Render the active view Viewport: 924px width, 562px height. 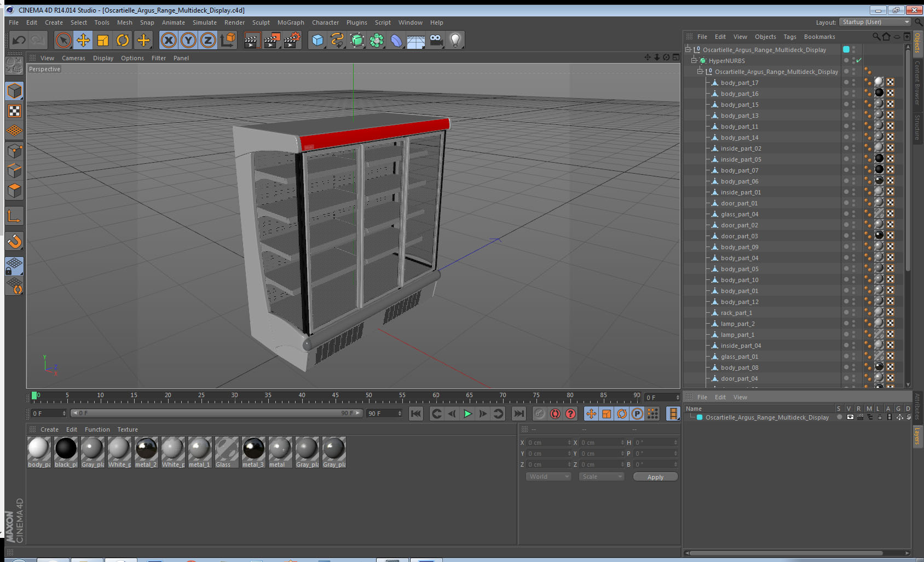252,40
